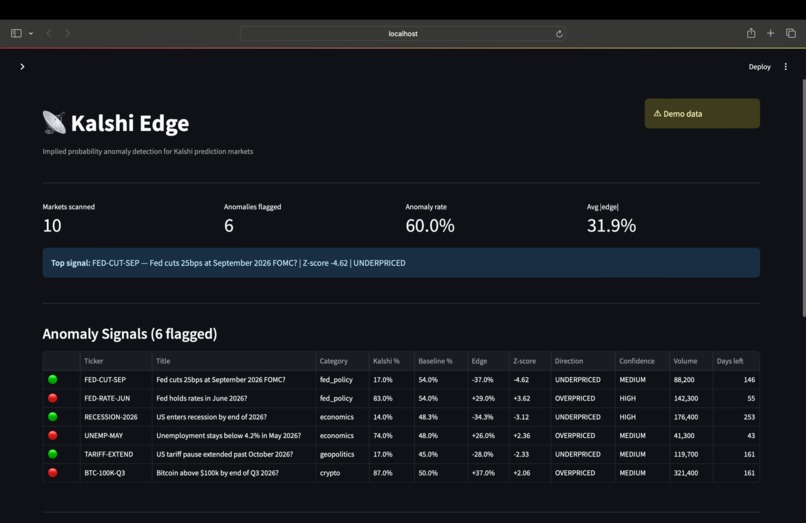
Task: Click the Anomaly rate value 60.0%
Action: click(x=430, y=226)
